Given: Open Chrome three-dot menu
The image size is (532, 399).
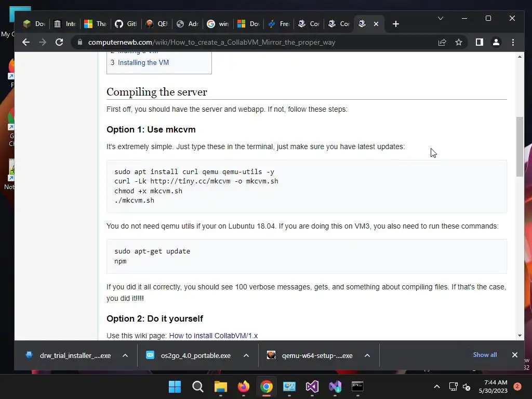Looking at the screenshot, I should [513, 42].
